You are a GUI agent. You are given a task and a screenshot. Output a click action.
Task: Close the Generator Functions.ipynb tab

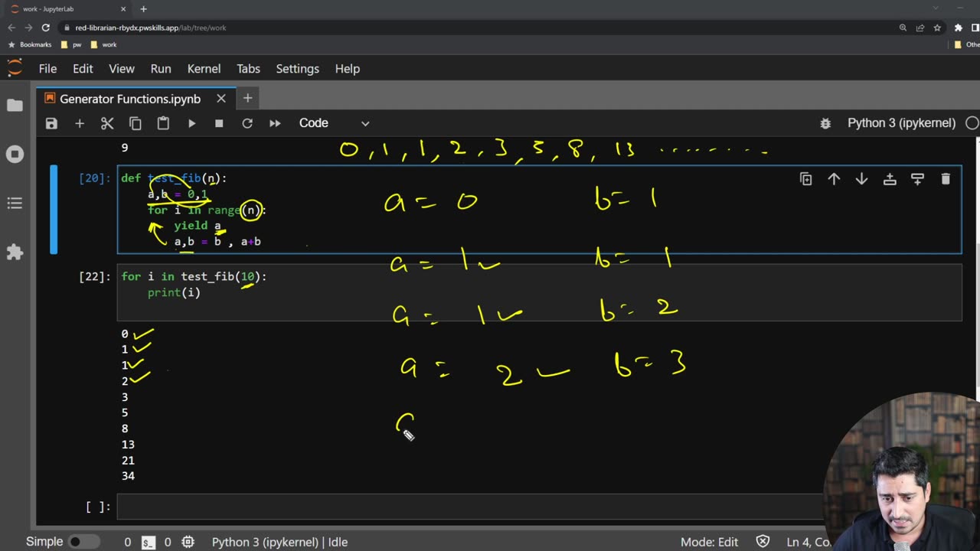point(221,99)
